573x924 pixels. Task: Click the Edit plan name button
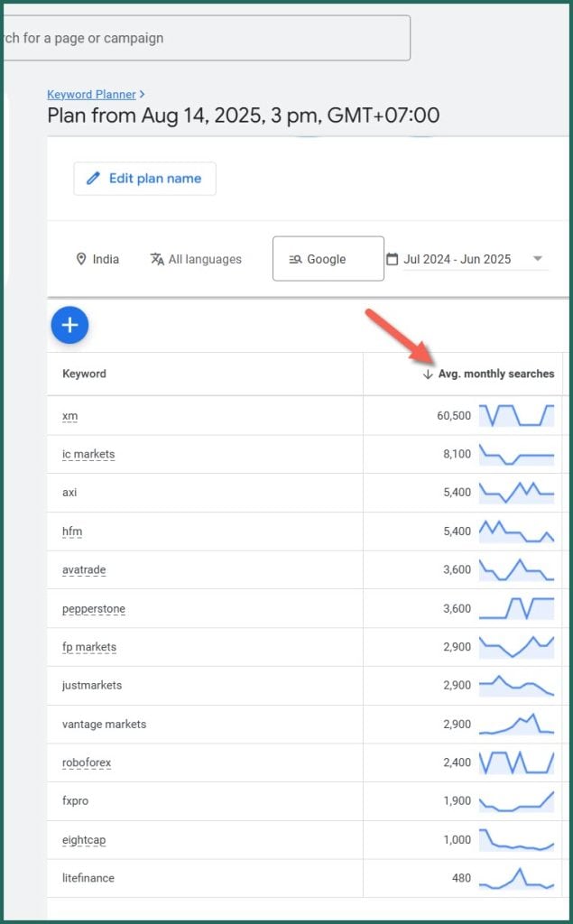144,179
